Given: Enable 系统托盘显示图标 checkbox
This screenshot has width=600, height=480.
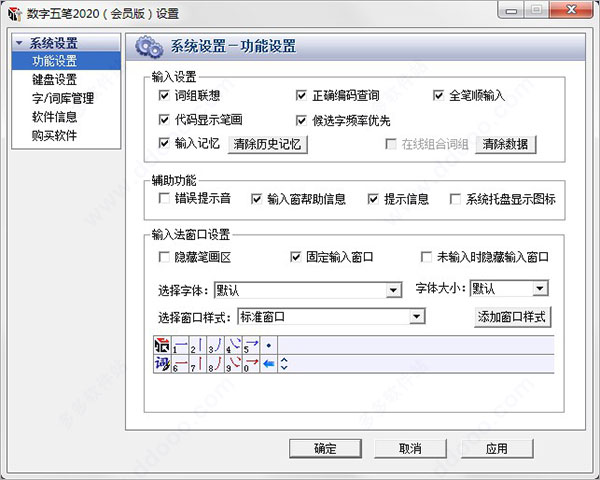Looking at the screenshot, I should pyautogui.click(x=455, y=199).
